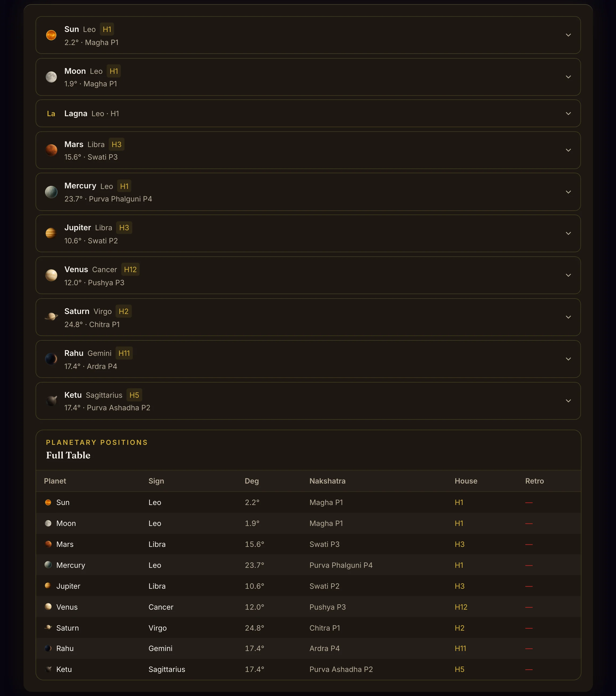Image resolution: width=616 pixels, height=696 pixels.
Task: Click the Saturn ringed planet icon in card
Action: 51,317
